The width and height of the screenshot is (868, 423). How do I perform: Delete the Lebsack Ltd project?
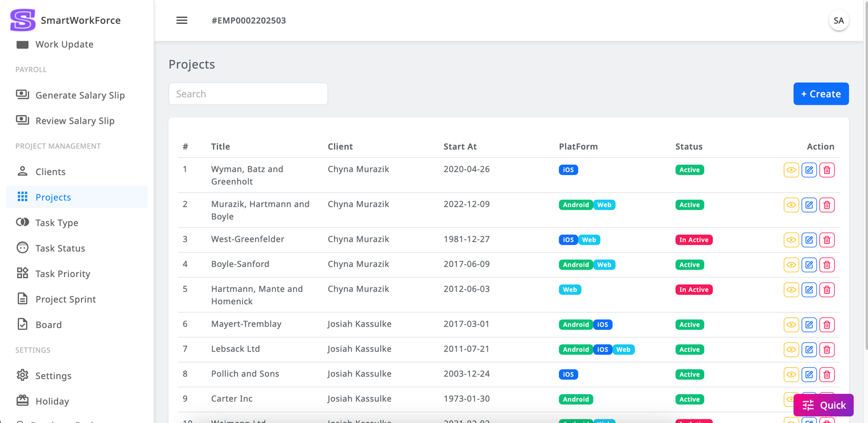[827, 350]
